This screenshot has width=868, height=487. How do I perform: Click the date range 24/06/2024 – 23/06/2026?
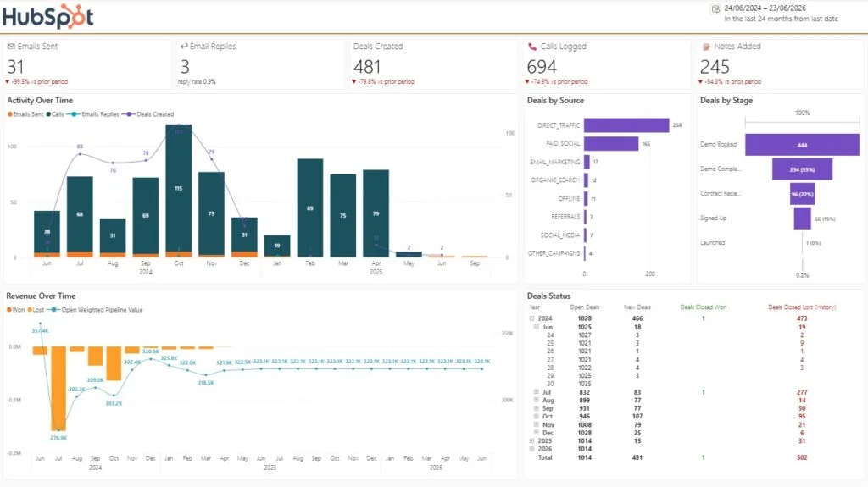pyautogui.click(x=765, y=8)
